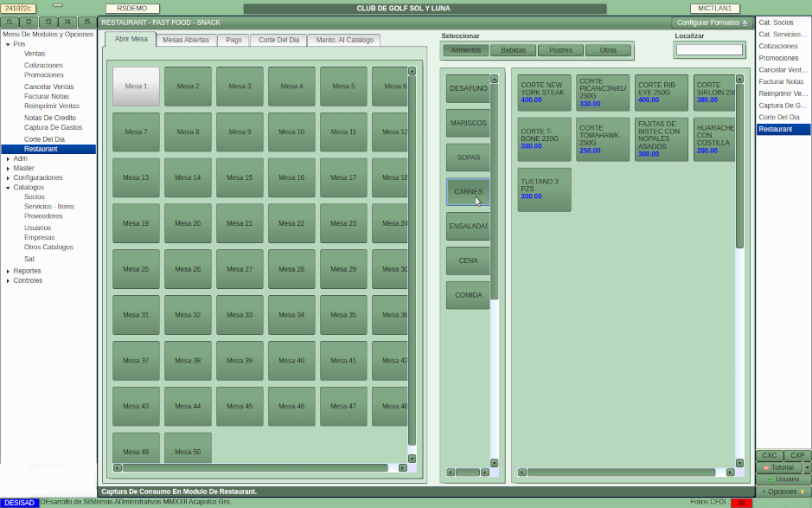The width and height of the screenshot is (812, 508).
Task: Switch to the Mesas Abiertas tab
Action: (186, 40)
